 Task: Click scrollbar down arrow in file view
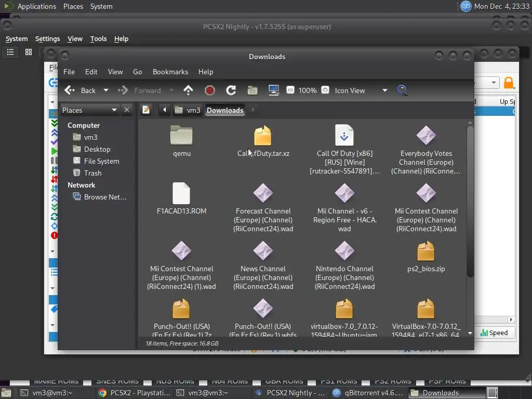[470, 333]
